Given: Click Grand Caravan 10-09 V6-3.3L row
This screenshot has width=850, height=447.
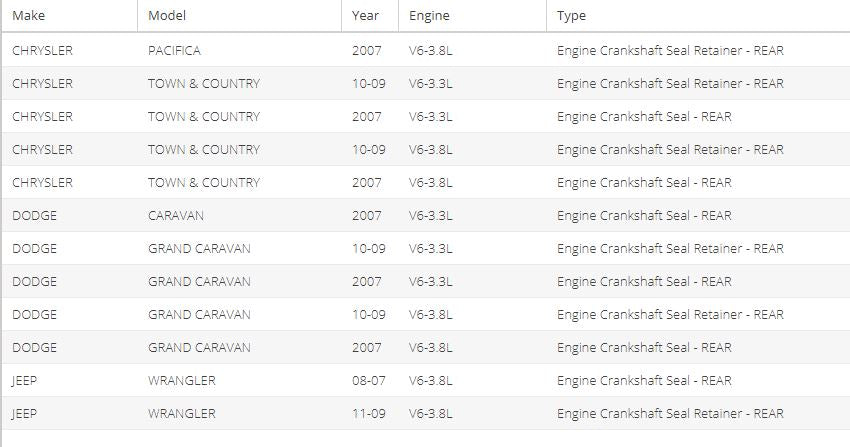Looking at the screenshot, I should tap(426, 249).
